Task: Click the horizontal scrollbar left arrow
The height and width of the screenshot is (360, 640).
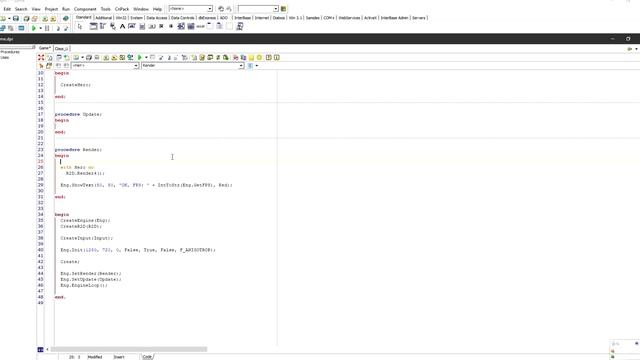Action: pos(47,349)
